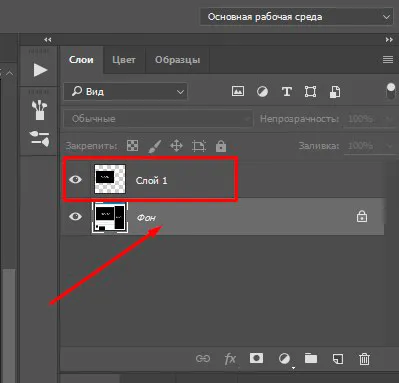Filter layers by shape type

pos(310,91)
